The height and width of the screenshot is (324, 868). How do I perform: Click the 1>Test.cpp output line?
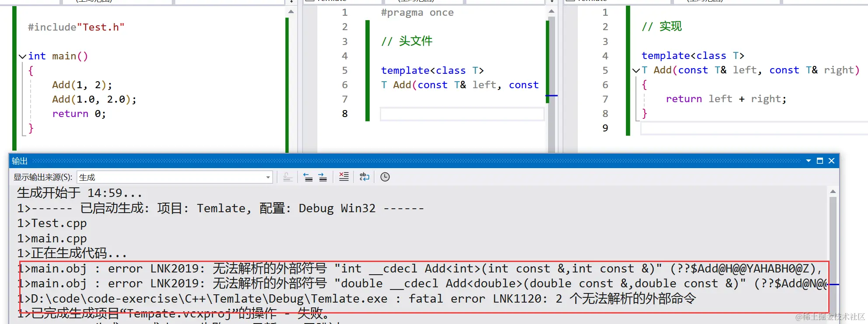[x=52, y=223]
